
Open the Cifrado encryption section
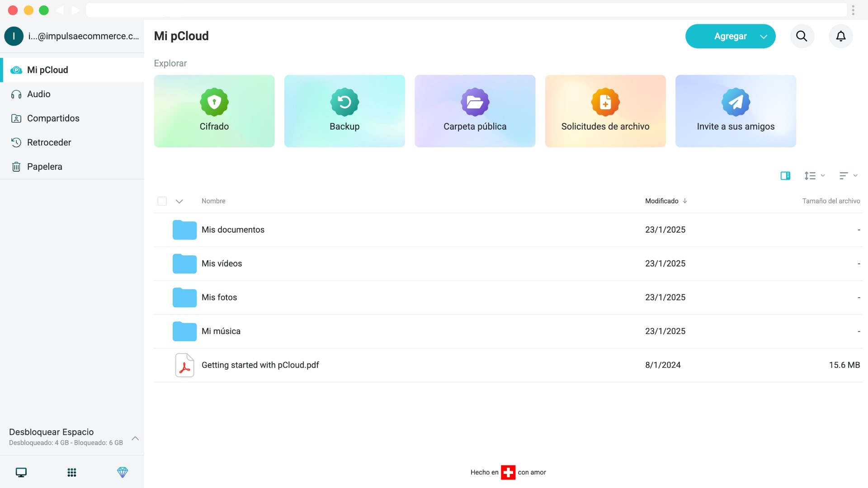(214, 111)
